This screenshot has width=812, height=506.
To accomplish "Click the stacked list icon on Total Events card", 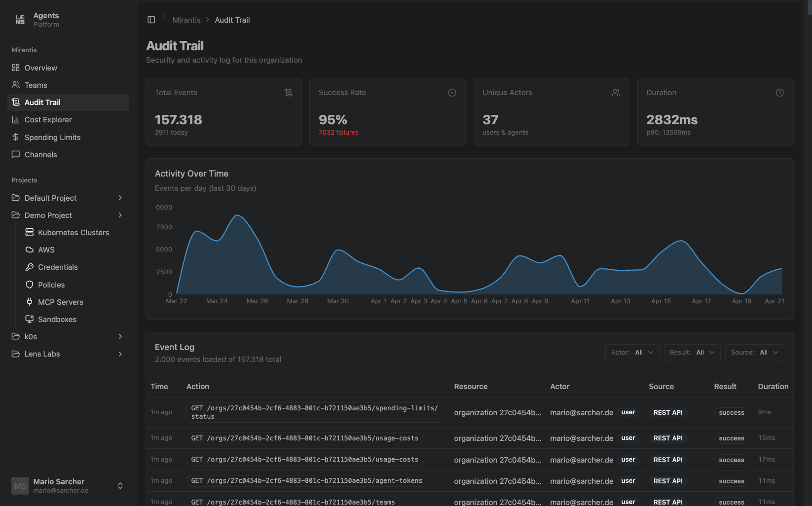I will [x=289, y=92].
